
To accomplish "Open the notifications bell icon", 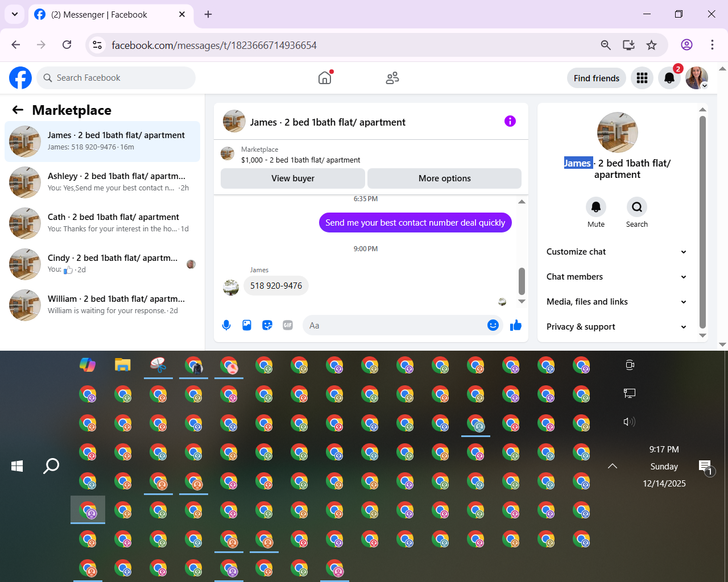I will click(x=669, y=78).
